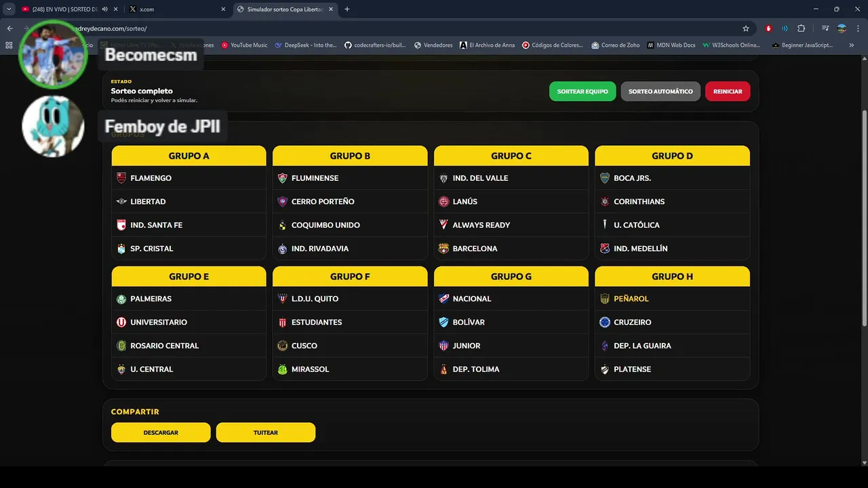This screenshot has width=868, height=488.
Task: Open the apps grid in bookmarks bar
Action: [x=9, y=45]
